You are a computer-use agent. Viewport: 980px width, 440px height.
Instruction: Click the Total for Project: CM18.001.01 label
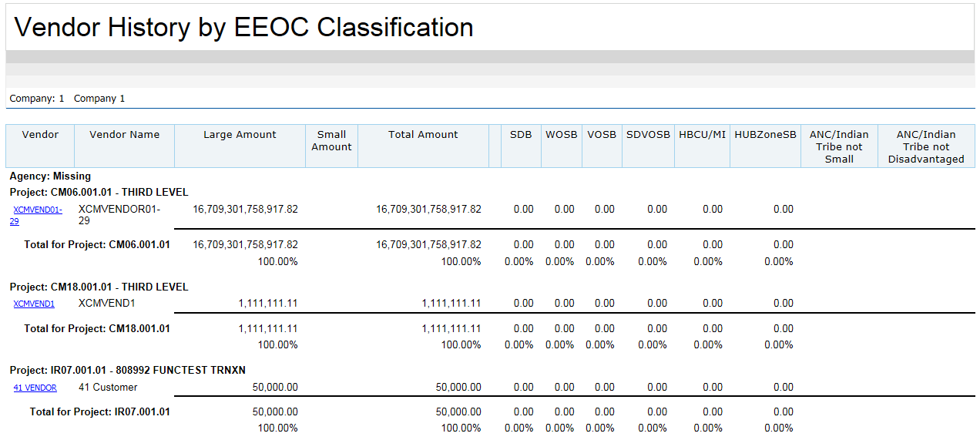click(x=97, y=328)
